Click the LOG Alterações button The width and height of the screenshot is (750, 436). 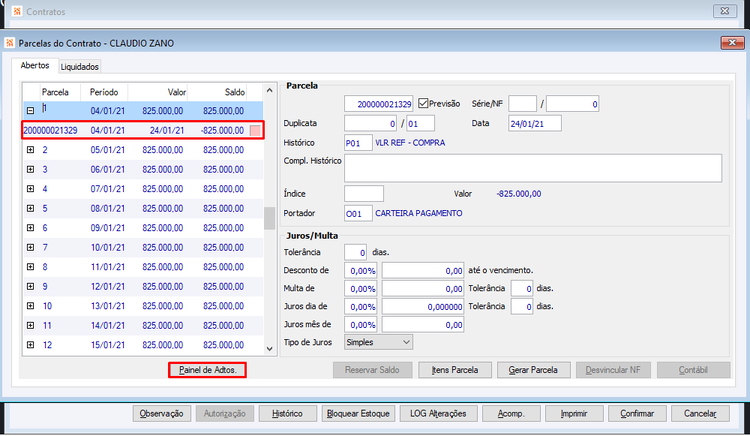pos(438,414)
